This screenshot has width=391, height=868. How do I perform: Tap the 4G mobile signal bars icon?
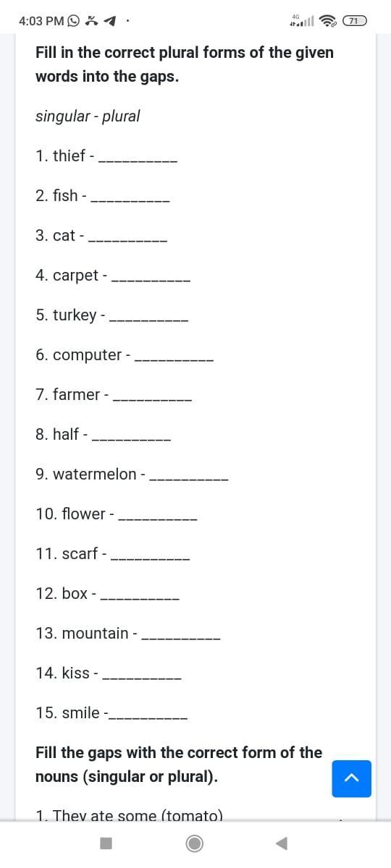(303, 21)
